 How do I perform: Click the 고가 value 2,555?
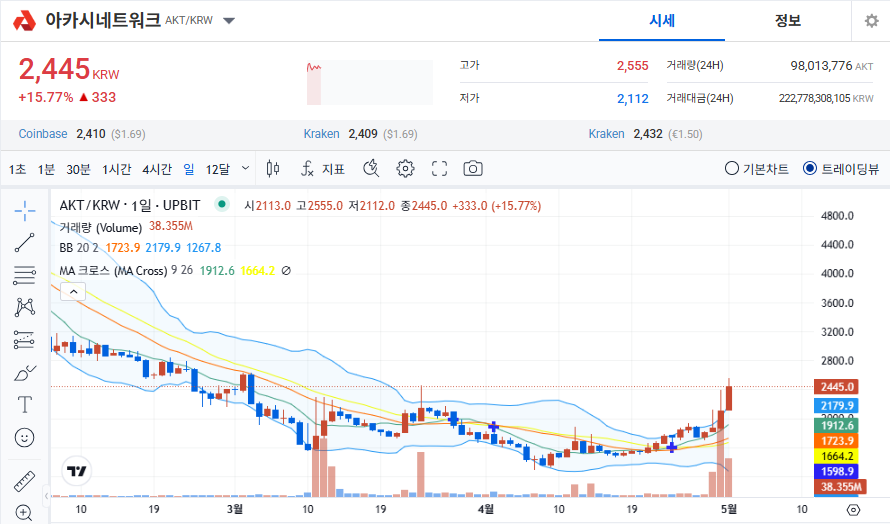click(632, 66)
